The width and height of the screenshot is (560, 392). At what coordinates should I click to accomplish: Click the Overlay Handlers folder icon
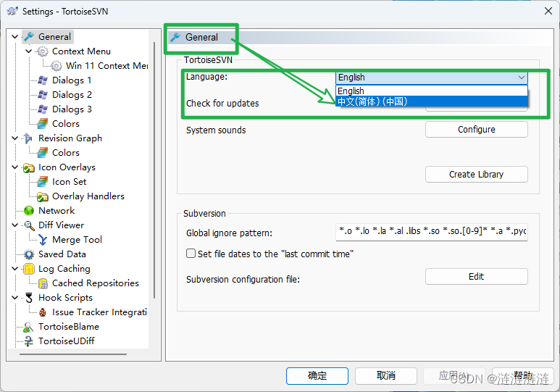tap(43, 196)
